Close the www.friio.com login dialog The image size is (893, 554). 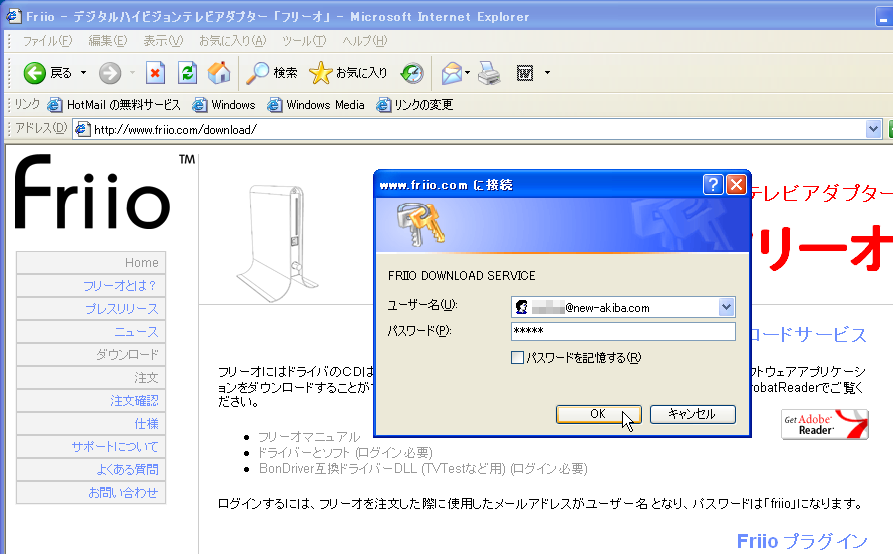[x=736, y=184]
